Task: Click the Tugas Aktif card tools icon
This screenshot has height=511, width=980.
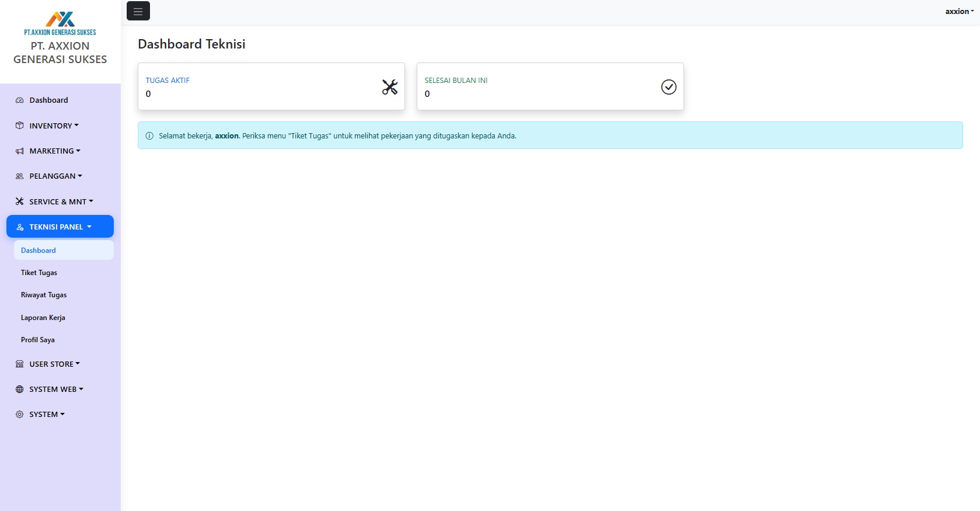Action: point(389,87)
